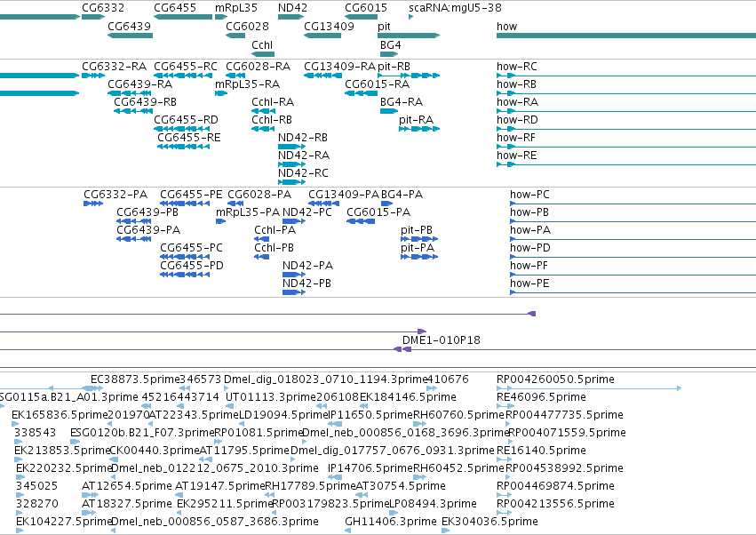Click protein ND42-PB

click(x=306, y=283)
